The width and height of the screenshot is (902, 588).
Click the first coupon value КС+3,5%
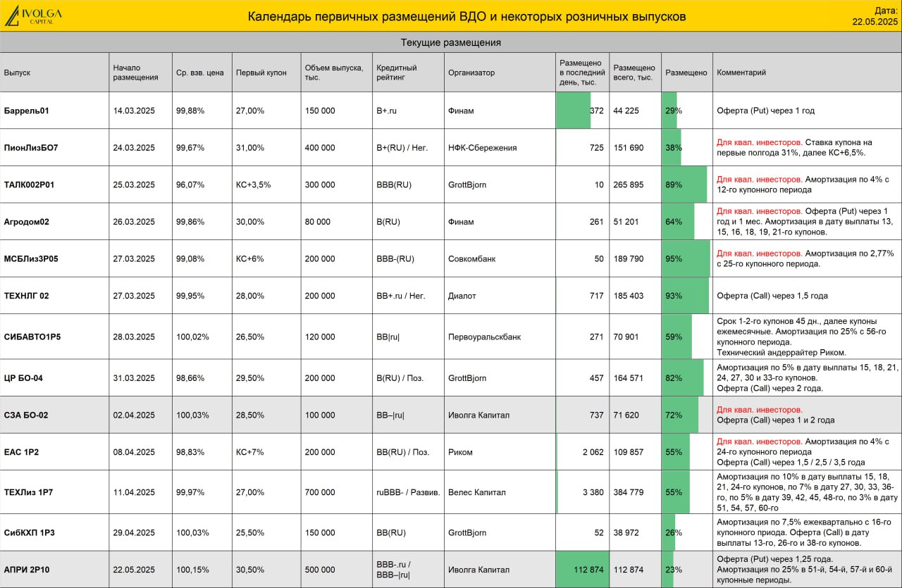point(254,185)
